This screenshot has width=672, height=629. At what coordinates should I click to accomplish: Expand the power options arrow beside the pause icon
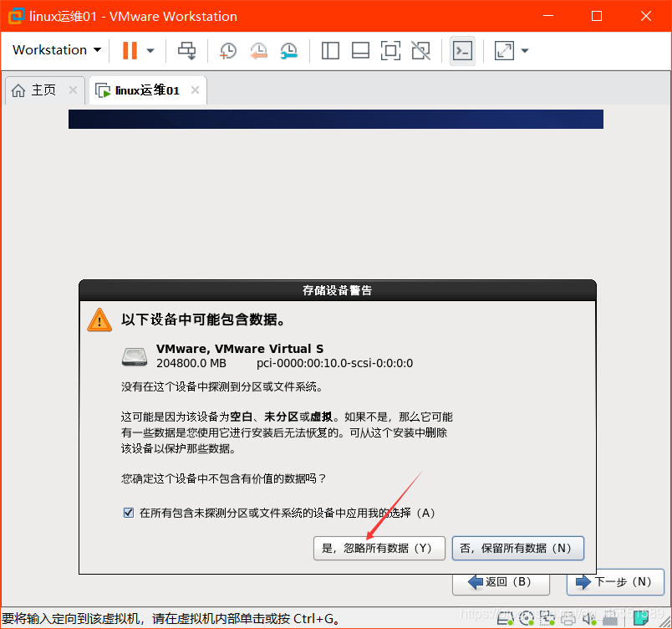tap(150, 50)
